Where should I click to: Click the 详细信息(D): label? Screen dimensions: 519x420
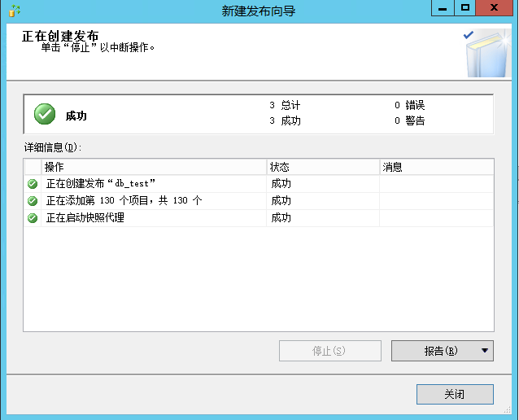click(x=53, y=147)
